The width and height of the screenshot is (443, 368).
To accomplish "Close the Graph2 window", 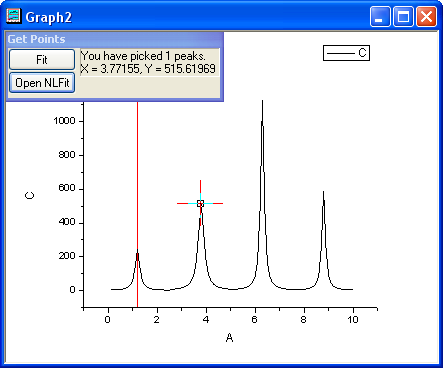I will [426, 16].
